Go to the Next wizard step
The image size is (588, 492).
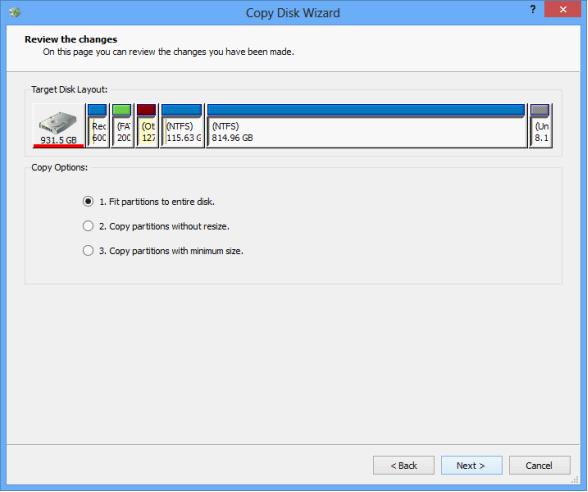pos(471,465)
